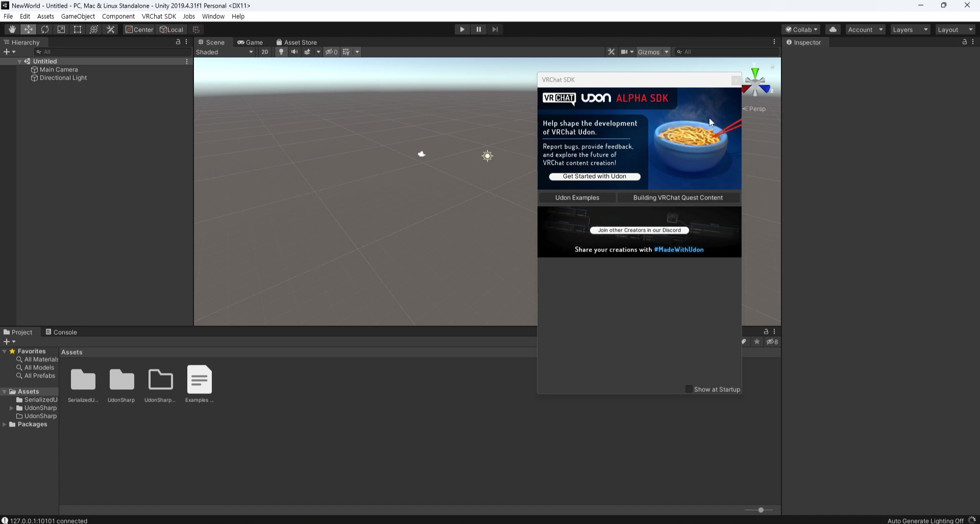
Task: Click the Step frame button
Action: coord(495,30)
